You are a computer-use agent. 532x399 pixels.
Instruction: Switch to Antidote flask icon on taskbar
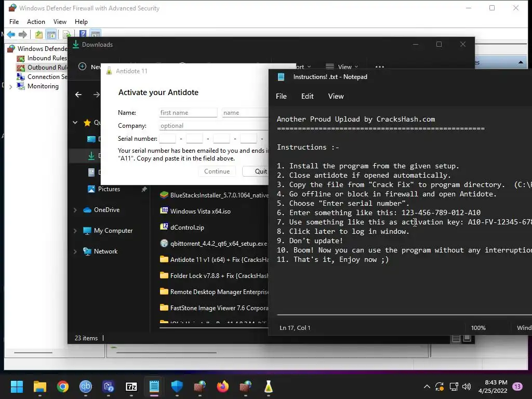[269, 387]
